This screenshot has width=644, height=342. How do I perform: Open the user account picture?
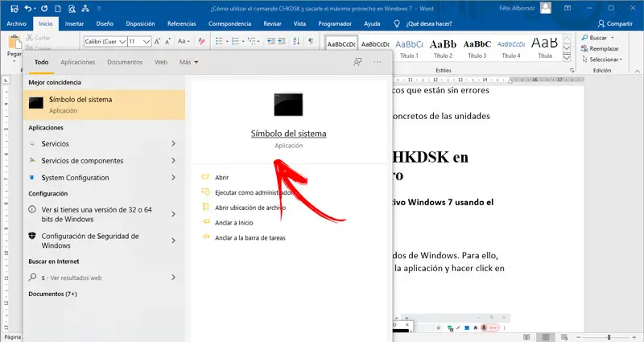point(546,8)
